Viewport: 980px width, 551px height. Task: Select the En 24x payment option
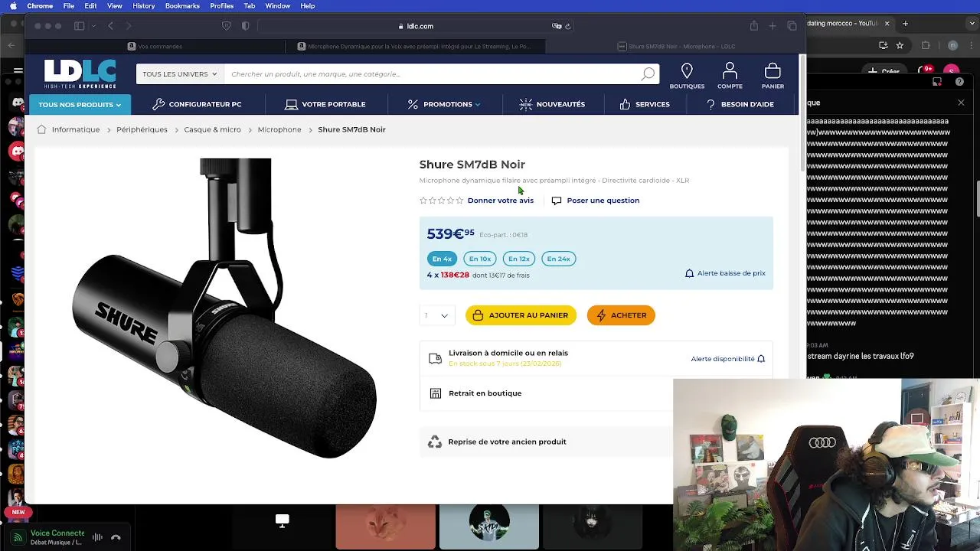point(558,259)
